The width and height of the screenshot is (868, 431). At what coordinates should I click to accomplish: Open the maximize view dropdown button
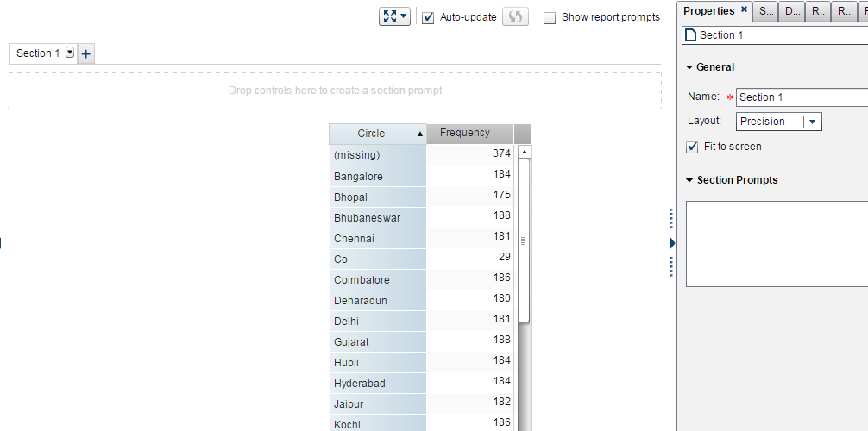pyautogui.click(x=394, y=16)
